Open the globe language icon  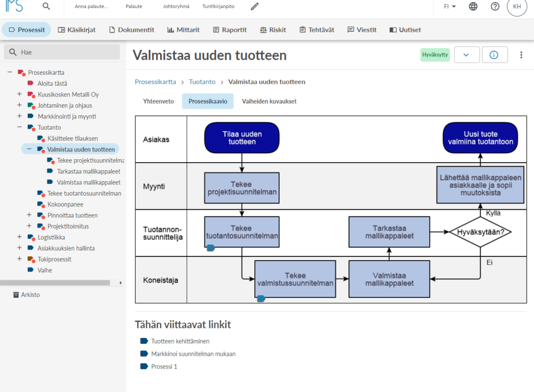tap(473, 6)
